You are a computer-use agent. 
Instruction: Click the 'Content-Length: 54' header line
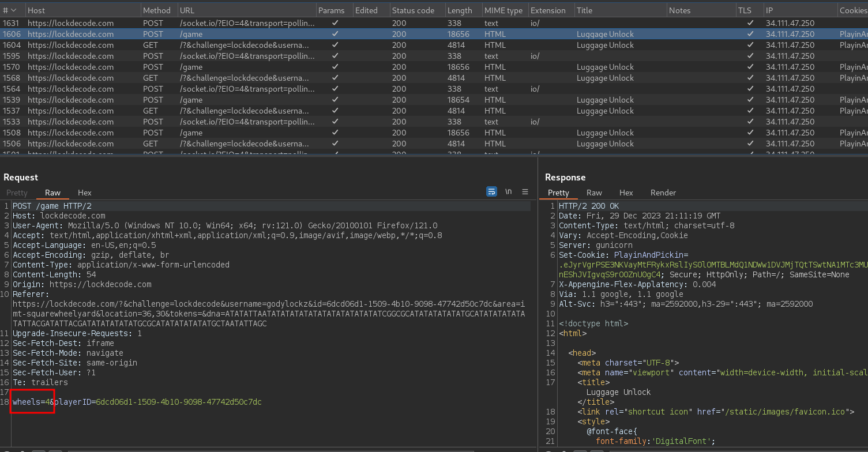click(54, 274)
